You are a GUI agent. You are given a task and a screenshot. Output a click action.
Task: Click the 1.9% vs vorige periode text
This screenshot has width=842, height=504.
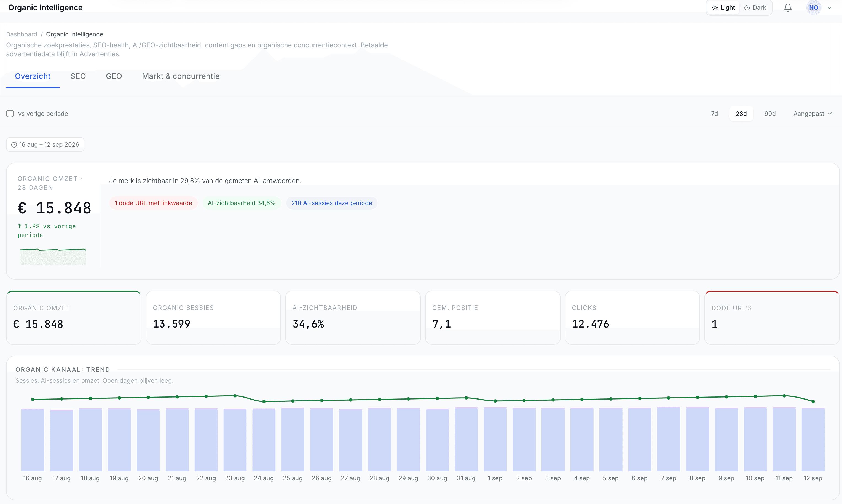pos(47,230)
